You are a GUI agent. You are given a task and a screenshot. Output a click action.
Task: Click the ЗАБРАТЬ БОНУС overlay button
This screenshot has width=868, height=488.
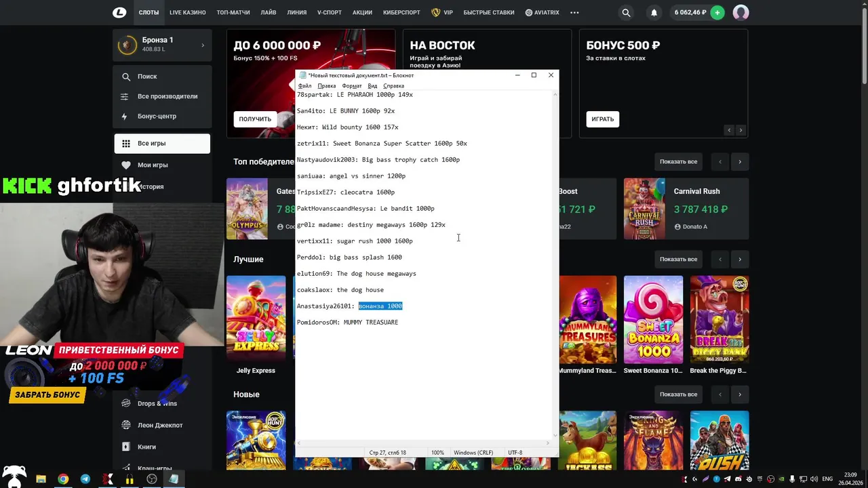(x=47, y=394)
